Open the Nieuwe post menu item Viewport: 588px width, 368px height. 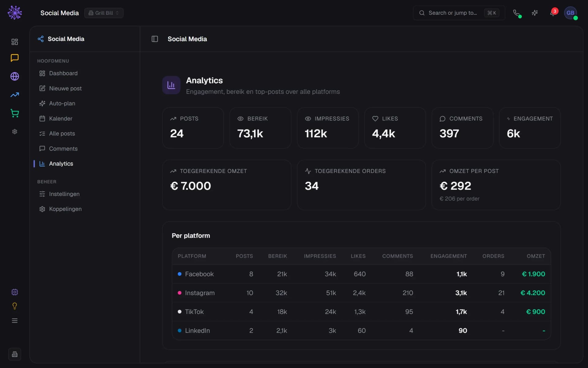pyautogui.click(x=85, y=88)
